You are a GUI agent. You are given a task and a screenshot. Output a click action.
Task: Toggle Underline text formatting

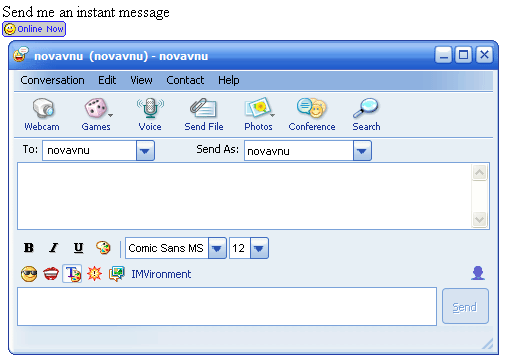pyautogui.click(x=78, y=248)
